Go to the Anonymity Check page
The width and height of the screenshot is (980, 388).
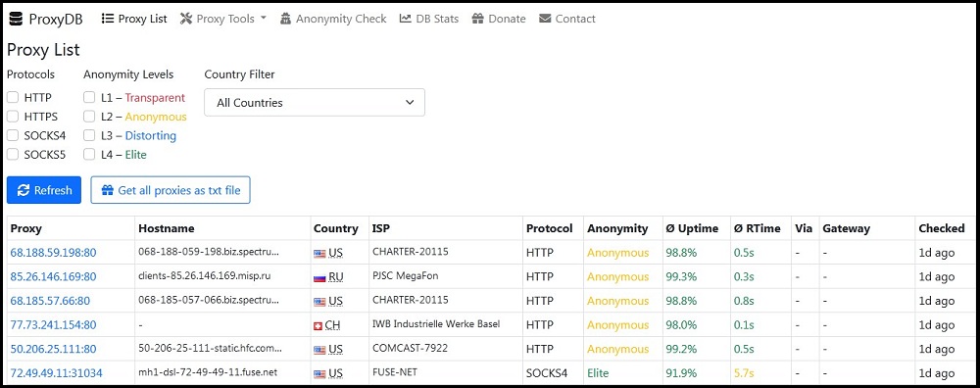pyautogui.click(x=334, y=19)
